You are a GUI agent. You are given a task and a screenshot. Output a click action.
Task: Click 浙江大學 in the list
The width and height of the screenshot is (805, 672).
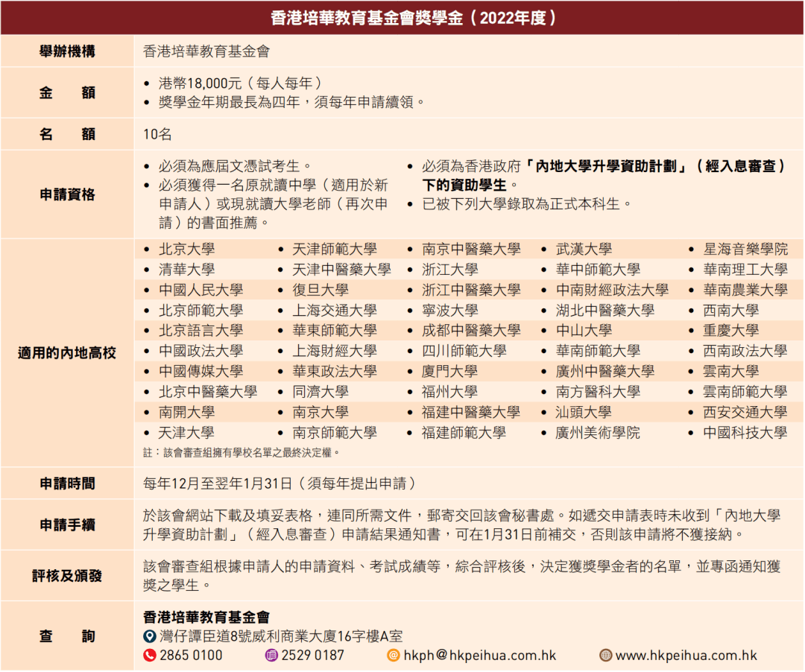coord(450,270)
